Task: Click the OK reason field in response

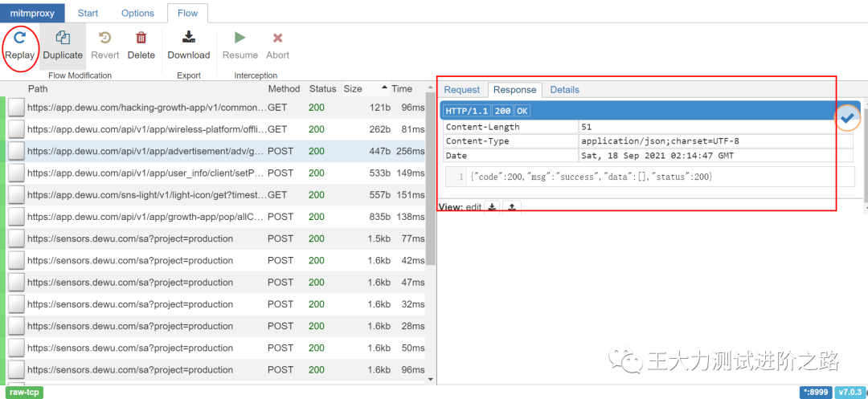Action: (522, 111)
